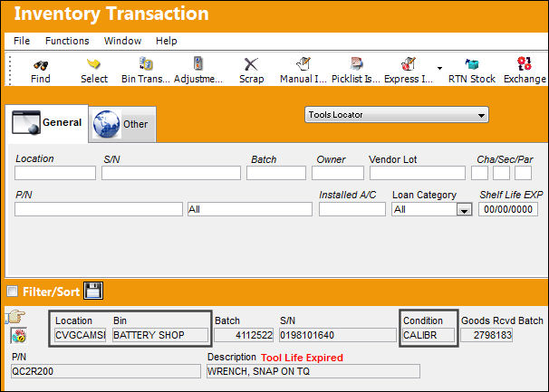Click the Vendor Lot field
Image resolution: width=549 pixels, height=392 pixels.
coord(418,173)
